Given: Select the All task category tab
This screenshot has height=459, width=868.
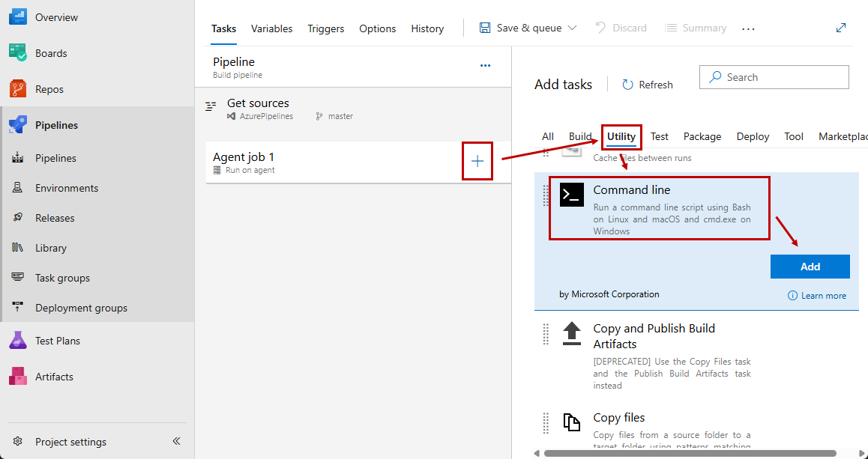Looking at the screenshot, I should (547, 136).
